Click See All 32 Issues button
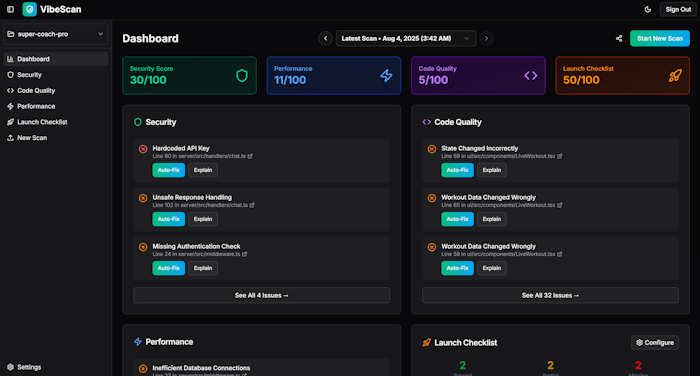Image resolution: width=700 pixels, height=376 pixels. click(x=550, y=295)
